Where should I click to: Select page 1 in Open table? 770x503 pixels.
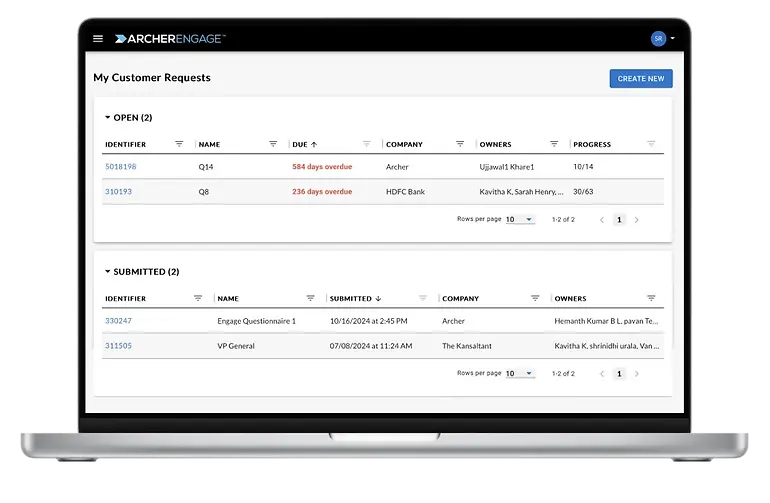[x=619, y=220]
